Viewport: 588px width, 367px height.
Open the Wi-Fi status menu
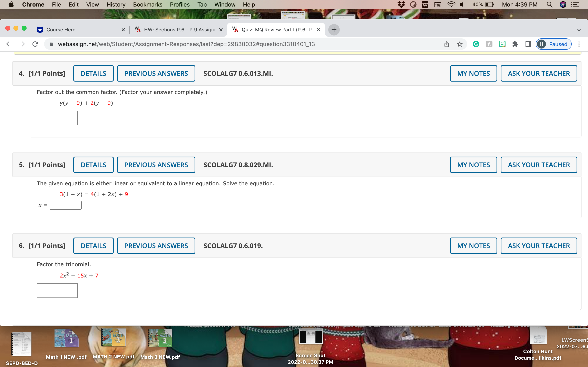(x=451, y=4)
